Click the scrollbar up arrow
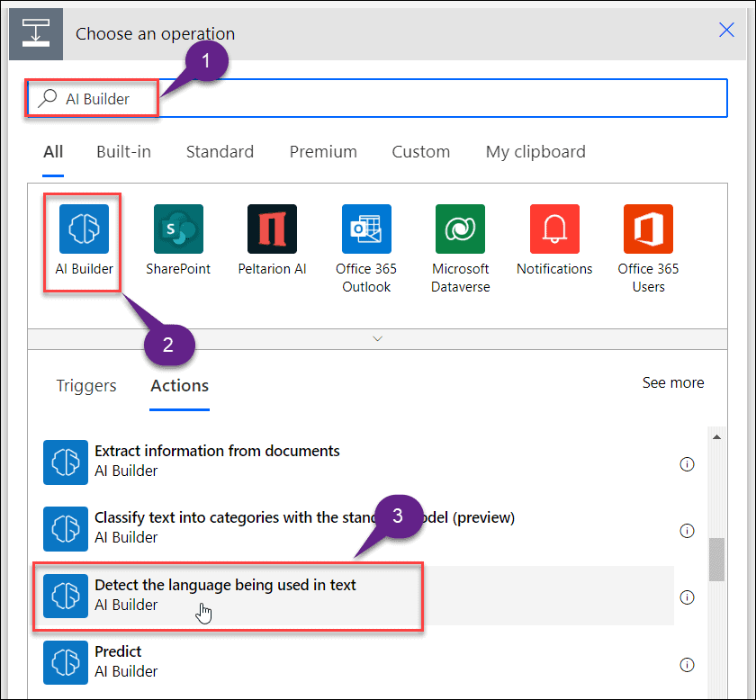Viewport: 756px width, 700px height. click(x=716, y=436)
